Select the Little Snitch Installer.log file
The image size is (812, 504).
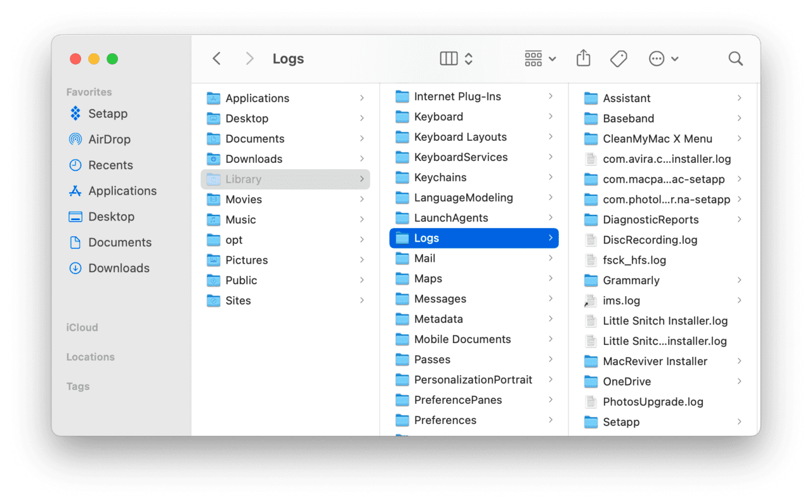point(663,321)
